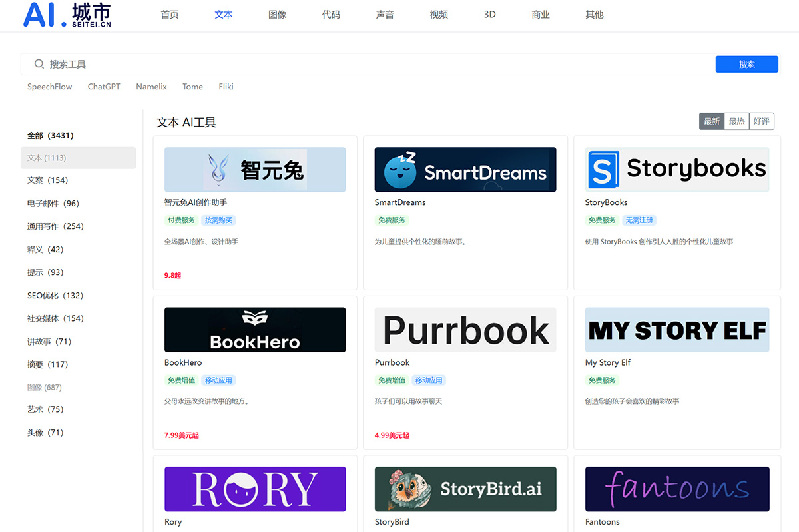Select the SEO优化 (132) sidebar category

tap(55, 296)
